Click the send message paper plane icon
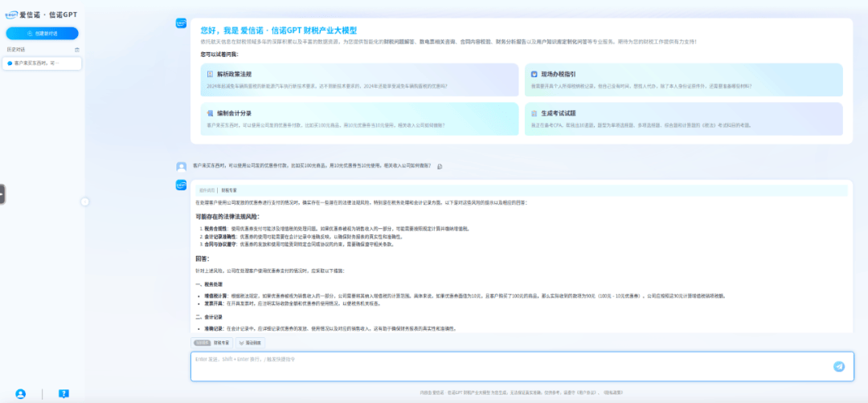Viewport: 868px width, 403px height. [x=838, y=366]
